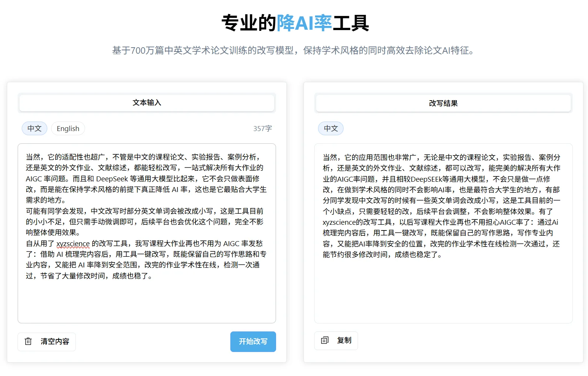Viewport: 588px width, 376px height.
Task: Open the 文本输入 tab header
Action: [x=147, y=103]
